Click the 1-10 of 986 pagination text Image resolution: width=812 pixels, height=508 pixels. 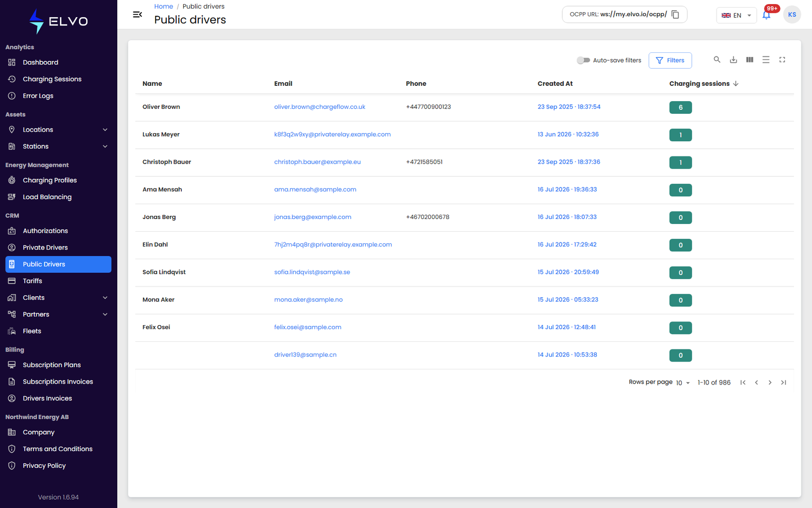pos(714,383)
